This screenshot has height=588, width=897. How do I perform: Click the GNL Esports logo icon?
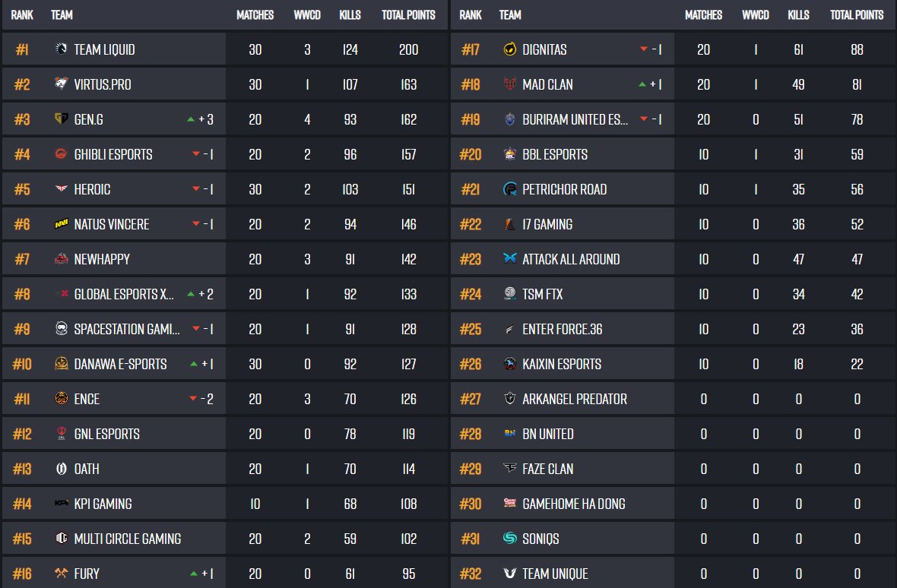pos(62,433)
